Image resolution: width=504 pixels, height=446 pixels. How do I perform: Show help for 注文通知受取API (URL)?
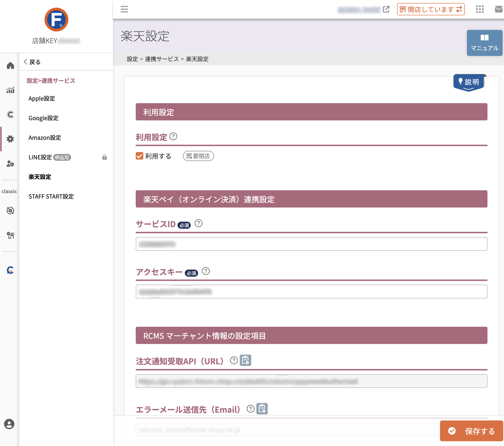coord(234,360)
